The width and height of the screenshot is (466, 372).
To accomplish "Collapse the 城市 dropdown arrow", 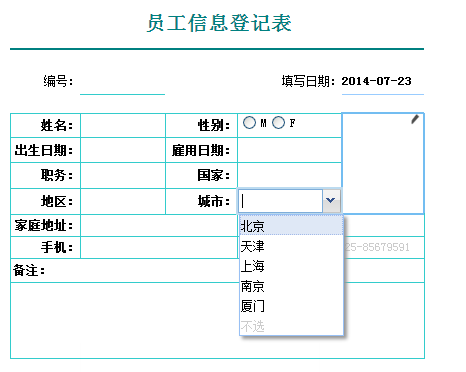I will pyautogui.click(x=331, y=201).
